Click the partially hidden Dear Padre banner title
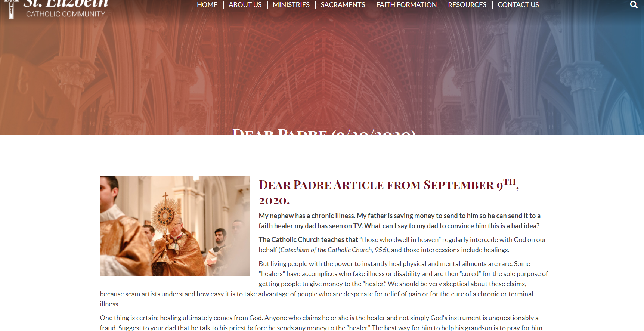644x331 pixels. click(324, 132)
